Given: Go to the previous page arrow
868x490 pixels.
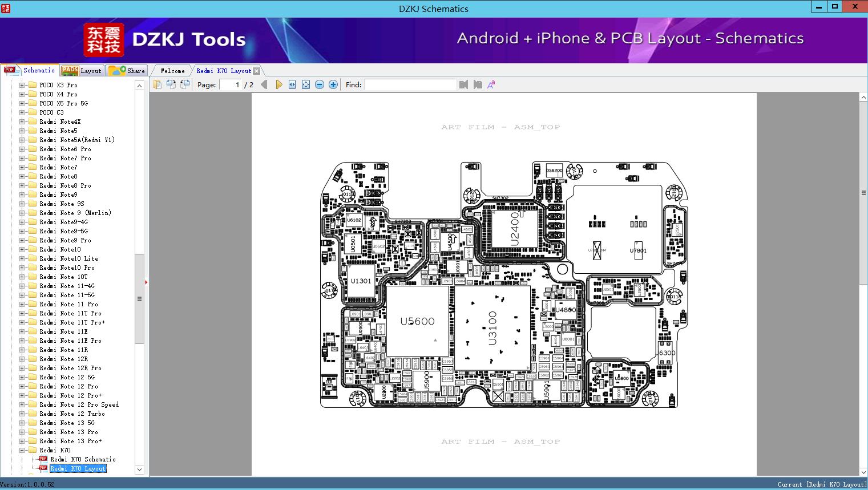Looking at the screenshot, I should [264, 84].
